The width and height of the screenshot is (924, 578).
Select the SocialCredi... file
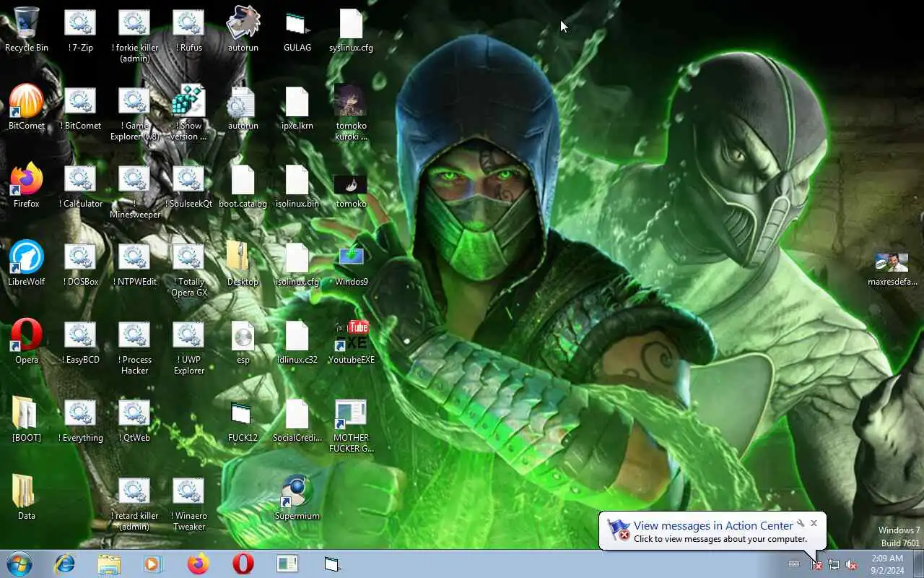point(297,420)
